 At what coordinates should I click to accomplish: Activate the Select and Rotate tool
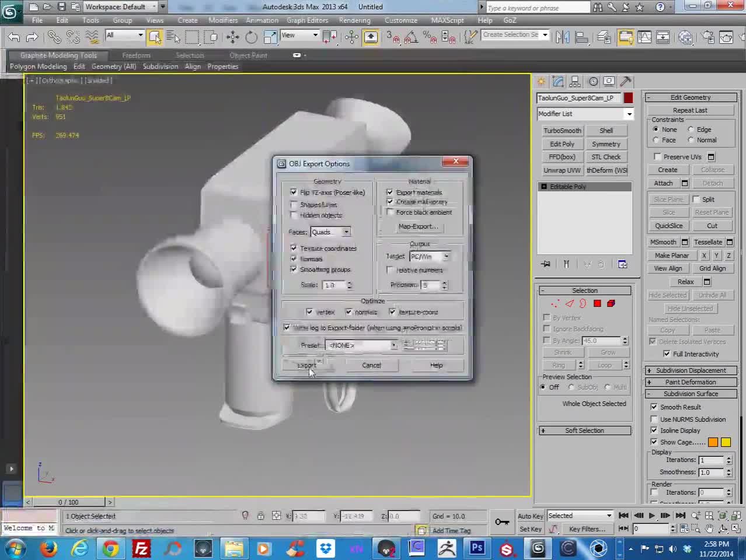252,37
